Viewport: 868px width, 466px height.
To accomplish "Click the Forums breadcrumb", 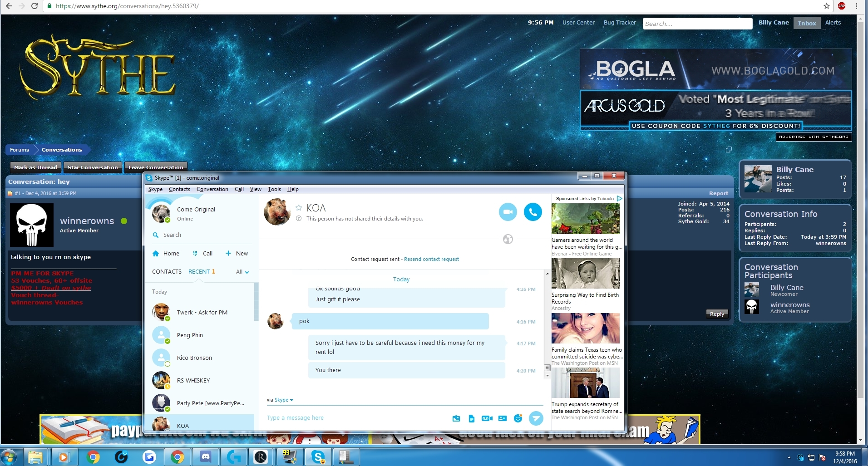I will 20,150.
